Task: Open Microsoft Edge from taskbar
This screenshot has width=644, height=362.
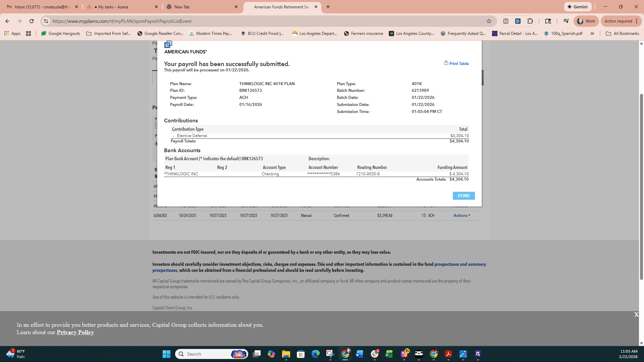Action: 315,354
